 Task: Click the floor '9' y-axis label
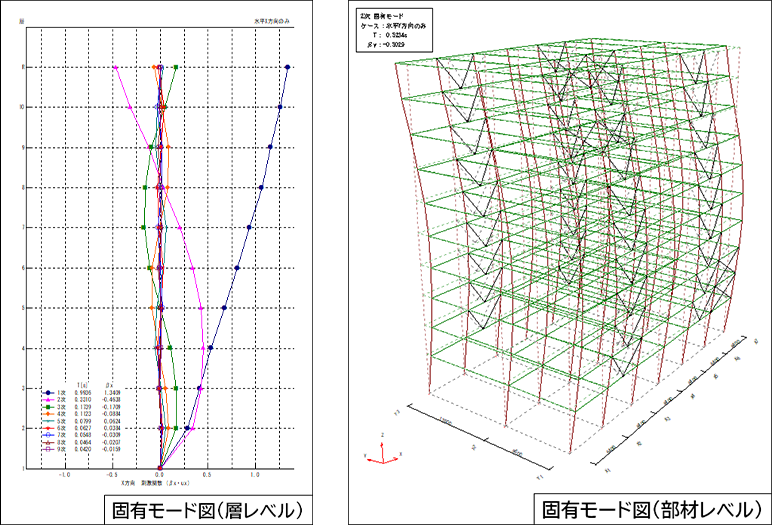(x=23, y=147)
